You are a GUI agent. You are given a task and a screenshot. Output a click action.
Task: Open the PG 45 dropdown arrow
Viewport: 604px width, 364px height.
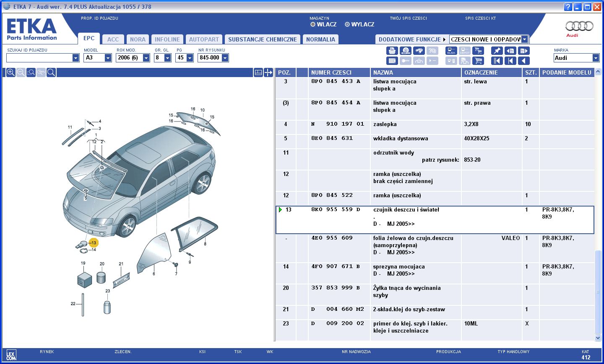point(190,58)
